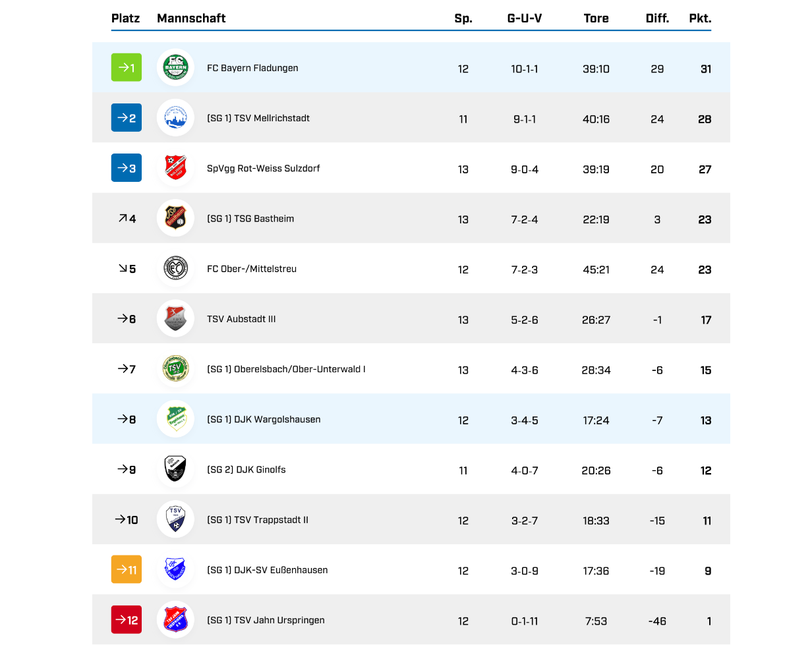Open the (SG 1) TSV Mellrichstadt team page
This screenshot has height=649, width=812.
point(258,118)
